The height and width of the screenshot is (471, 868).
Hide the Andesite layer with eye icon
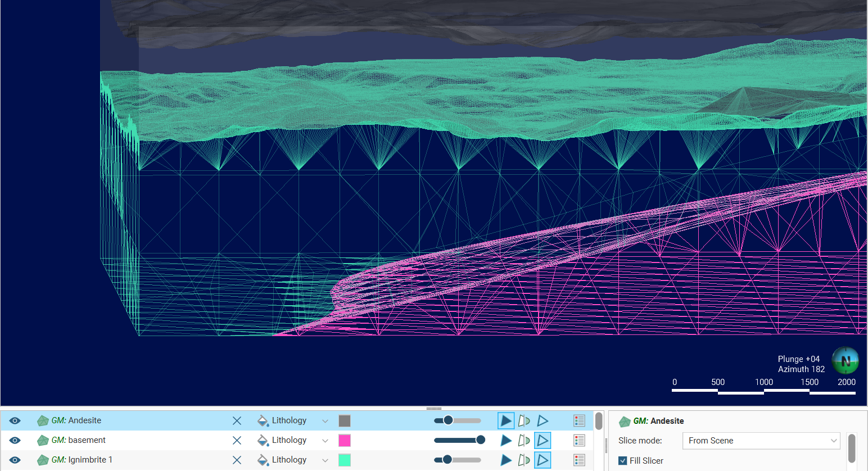click(15, 420)
